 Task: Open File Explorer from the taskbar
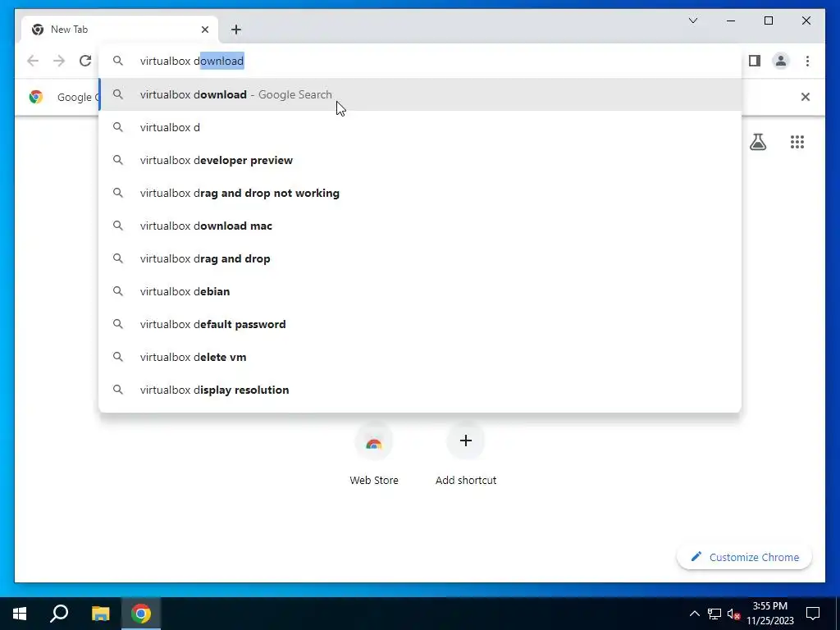pyautogui.click(x=100, y=614)
